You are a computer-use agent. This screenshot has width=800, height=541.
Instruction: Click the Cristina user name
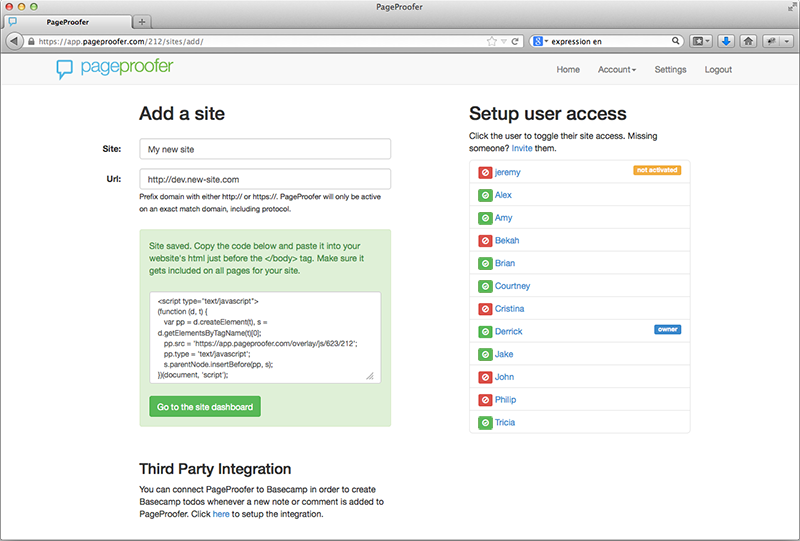click(510, 309)
